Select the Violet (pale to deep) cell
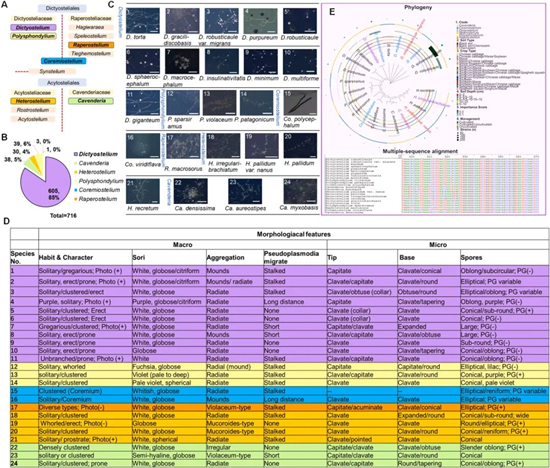Image resolution: width=550 pixels, height=468 pixels. tap(169, 375)
